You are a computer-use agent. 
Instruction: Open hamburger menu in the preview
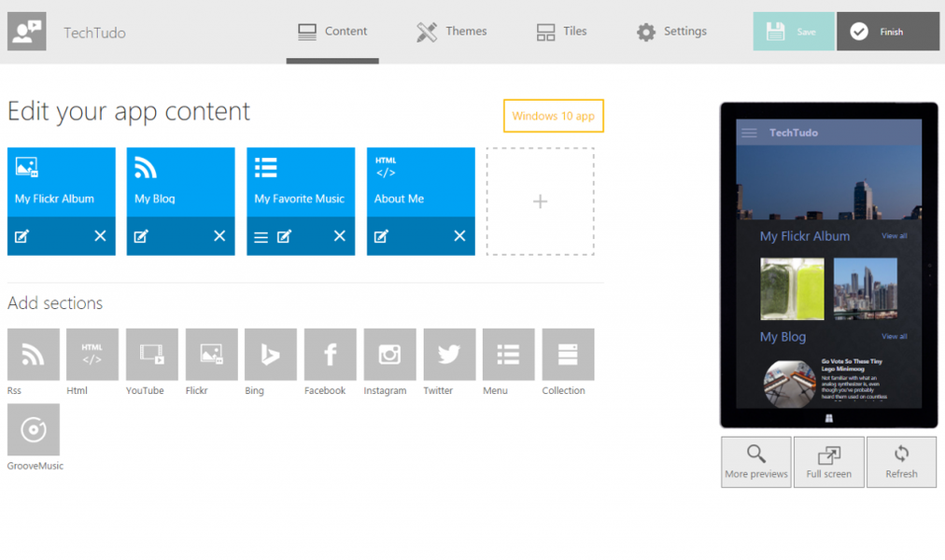coord(749,133)
